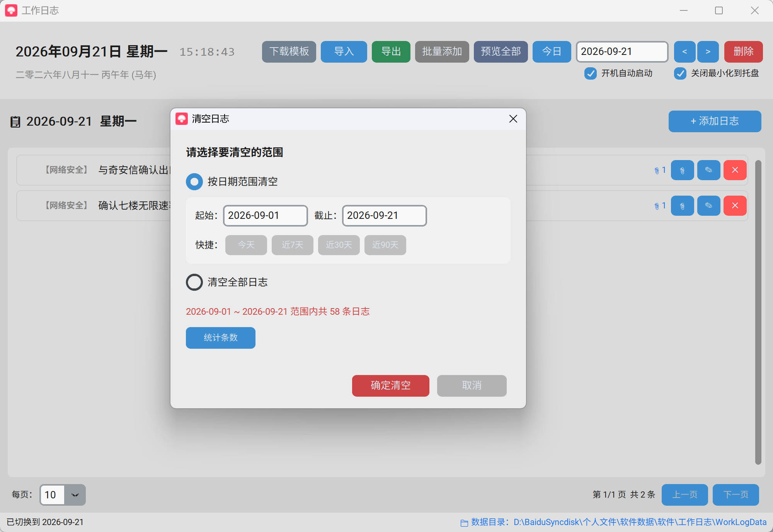Open the 截止 date field
The image size is (773, 532).
[385, 216]
